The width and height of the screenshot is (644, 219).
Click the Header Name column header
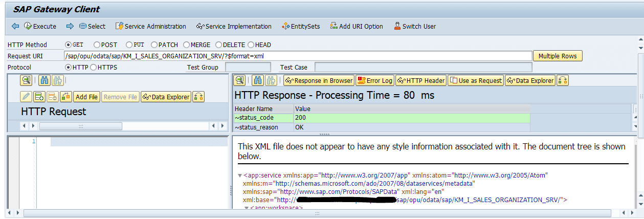(263, 109)
